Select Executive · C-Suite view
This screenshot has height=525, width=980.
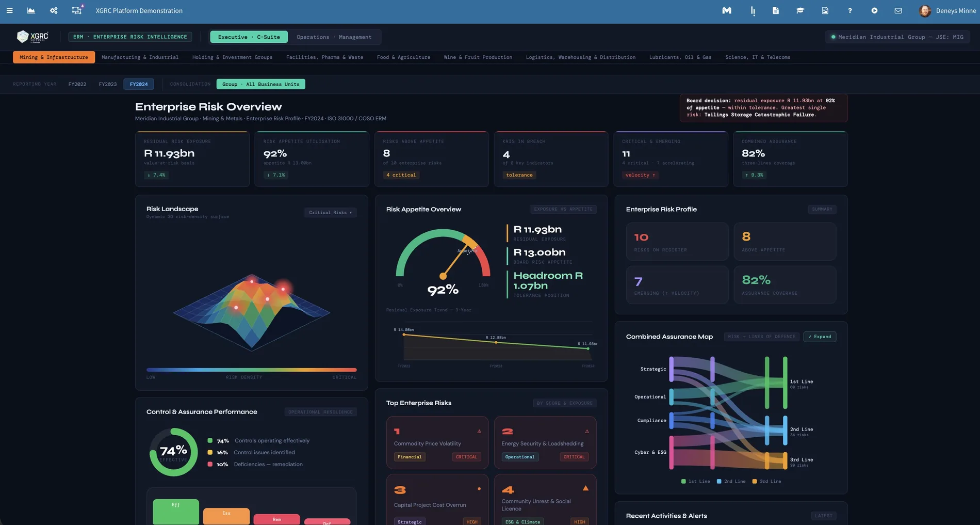coord(249,37)
